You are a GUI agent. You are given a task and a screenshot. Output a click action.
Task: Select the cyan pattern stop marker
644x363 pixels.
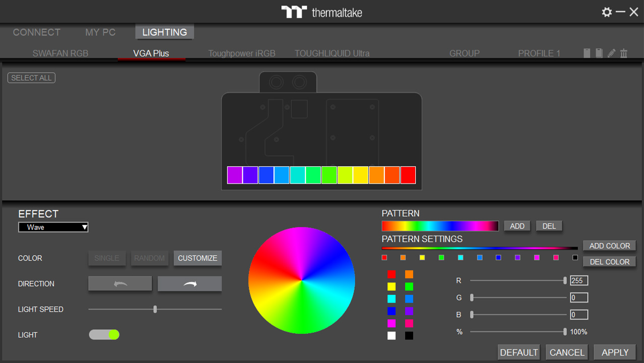tap(461, 258)
